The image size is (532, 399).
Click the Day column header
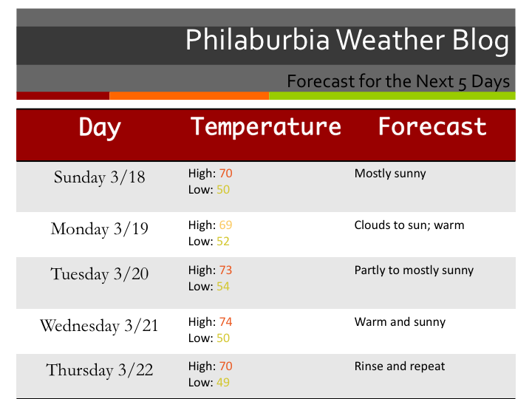(x=100, y=127)
